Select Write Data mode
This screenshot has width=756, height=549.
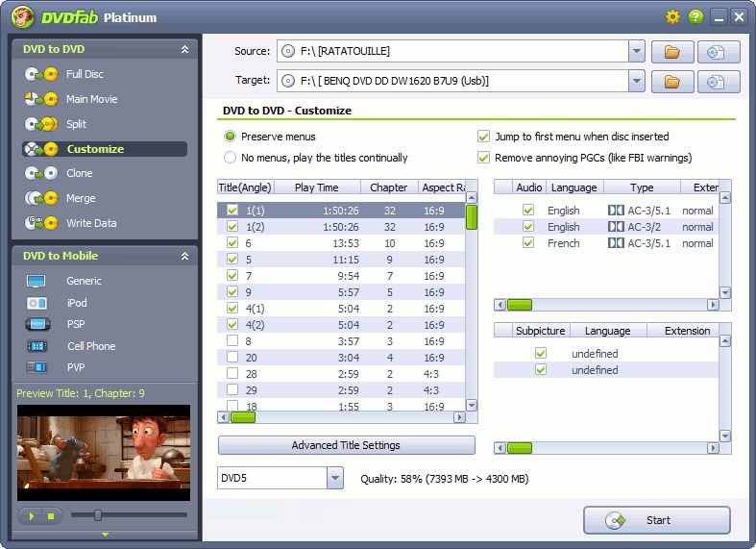pyautogui.click(x=91, y=223)
